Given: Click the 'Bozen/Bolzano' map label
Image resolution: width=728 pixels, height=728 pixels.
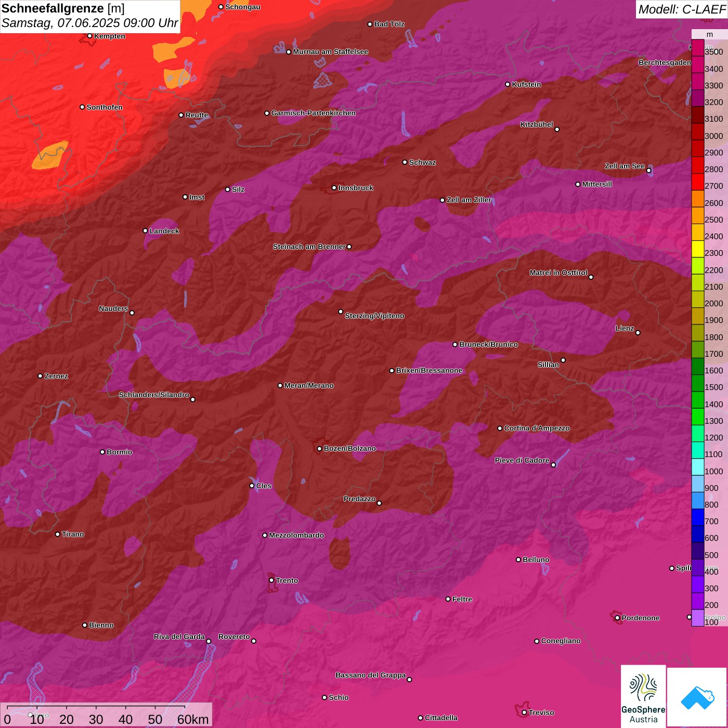Looking at the screenshot, I should [x=349, y=448].
